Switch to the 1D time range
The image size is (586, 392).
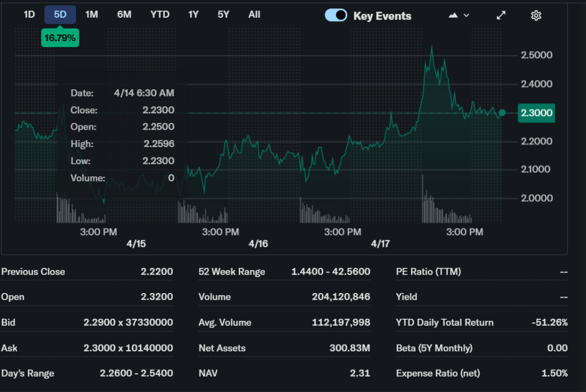29,14
